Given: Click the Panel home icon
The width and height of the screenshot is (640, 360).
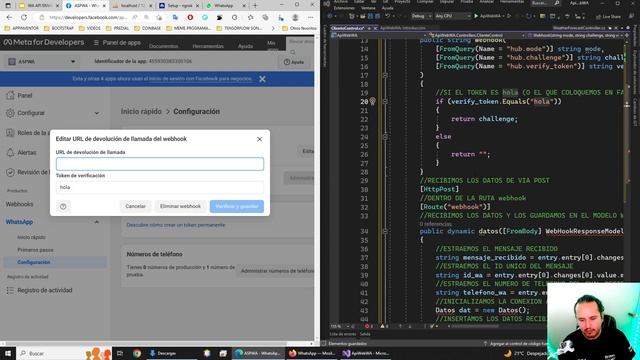Looking at the screenshot, I should [x=10, y=96].
